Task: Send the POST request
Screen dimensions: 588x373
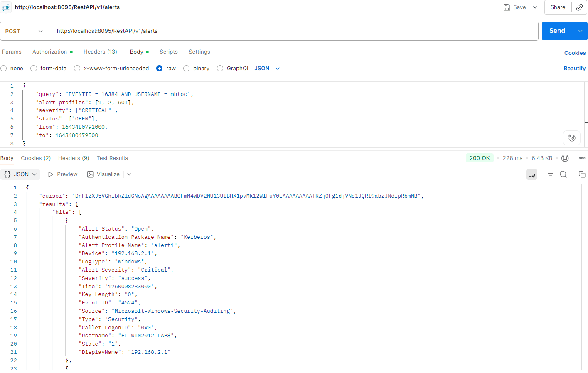Action: coord(557,31)
